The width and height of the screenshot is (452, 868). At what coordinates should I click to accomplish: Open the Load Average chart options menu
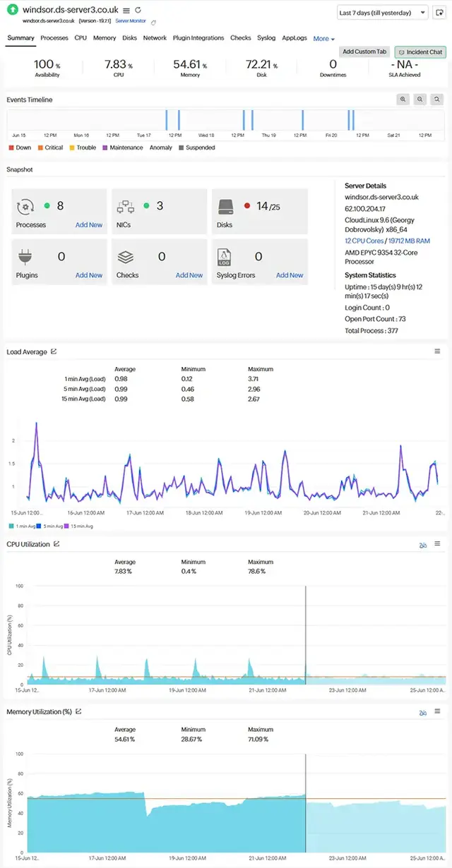pos(436,351)
